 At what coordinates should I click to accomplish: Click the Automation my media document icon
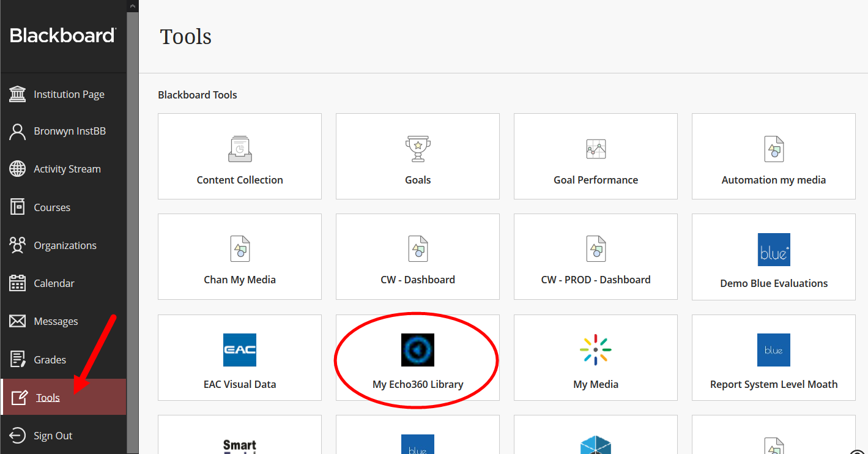pyautogui.click(x=774, y=149)
